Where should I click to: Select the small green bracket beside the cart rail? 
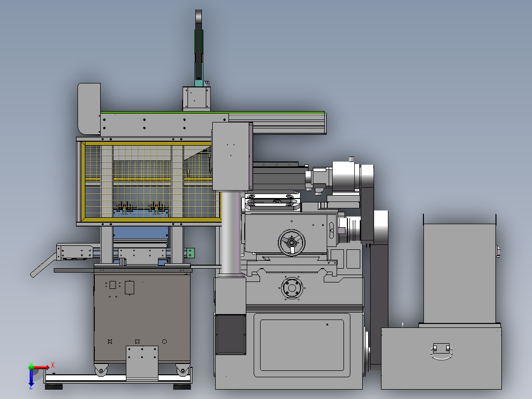(190, 253)
